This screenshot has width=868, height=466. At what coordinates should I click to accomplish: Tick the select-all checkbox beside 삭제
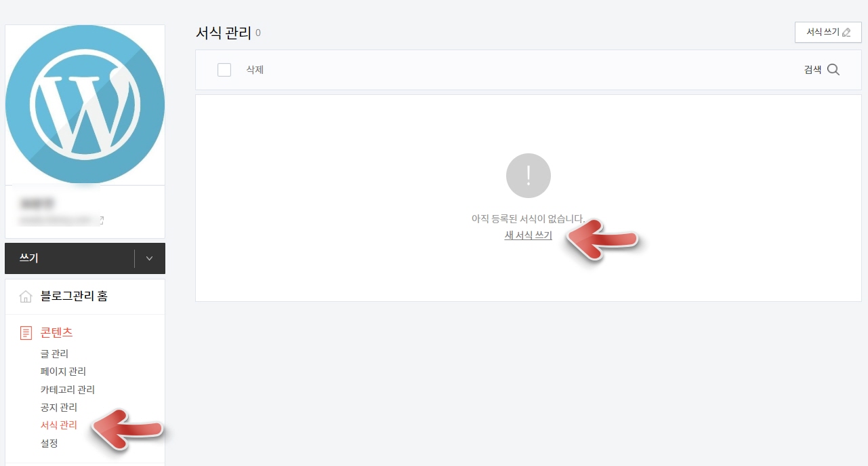coord(224,70)
